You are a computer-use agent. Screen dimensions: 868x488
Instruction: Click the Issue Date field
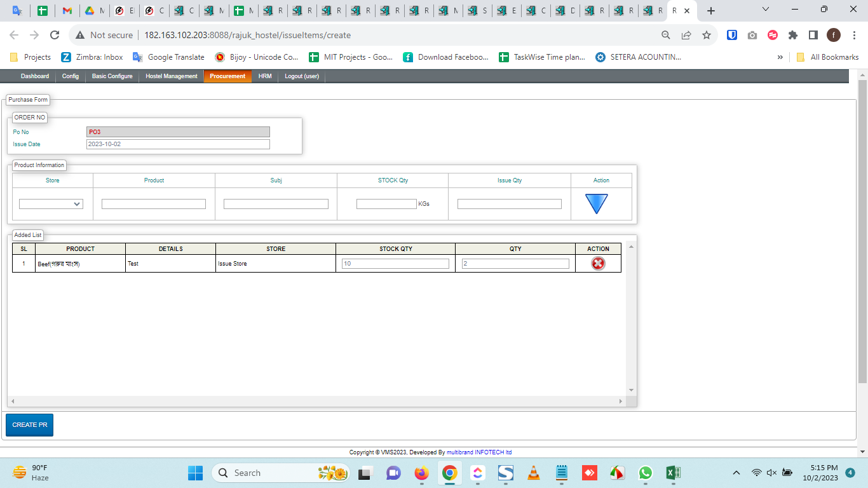click(178, 144)
